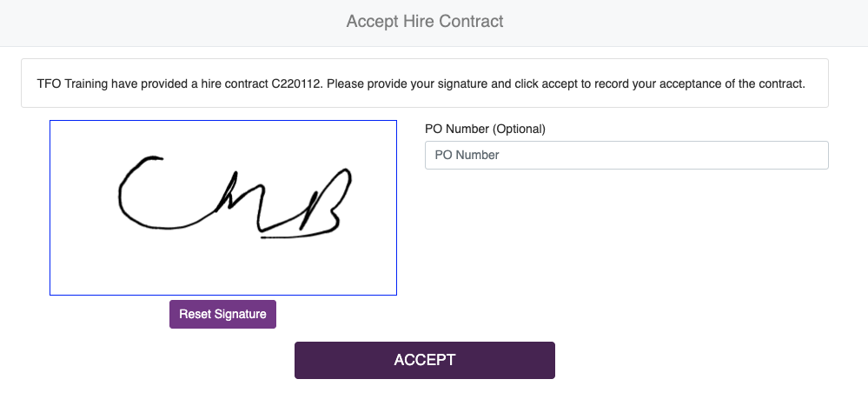
Task: Click 'click accept' phrase in notice text
Action: 542,84
